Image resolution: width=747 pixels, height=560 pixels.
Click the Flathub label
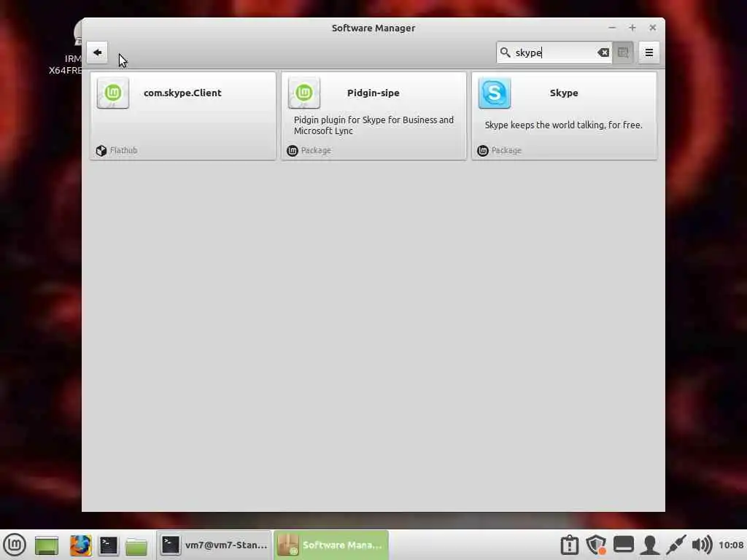click(x=123, y=150)
